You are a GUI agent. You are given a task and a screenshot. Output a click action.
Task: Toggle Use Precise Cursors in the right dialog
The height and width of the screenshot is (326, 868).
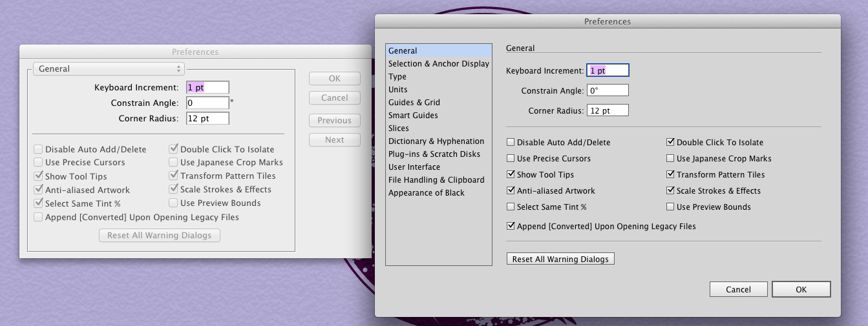tap(511, 159)
